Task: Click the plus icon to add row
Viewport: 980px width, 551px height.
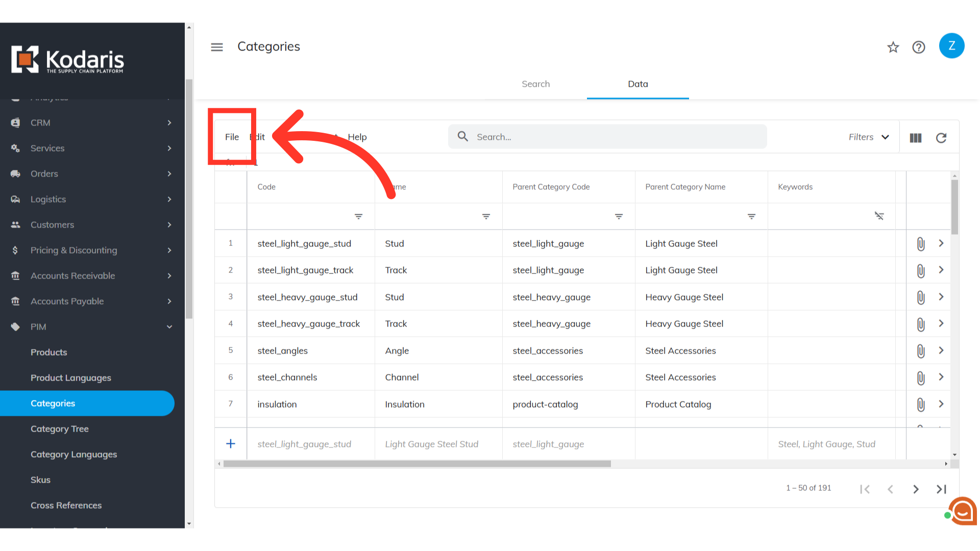Action: (231, 444)
